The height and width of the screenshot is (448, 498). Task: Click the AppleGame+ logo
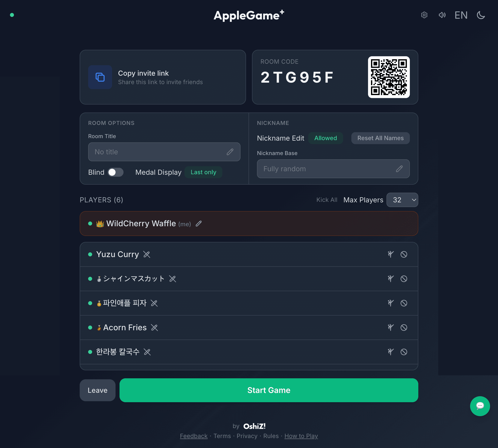pos(249,15)
